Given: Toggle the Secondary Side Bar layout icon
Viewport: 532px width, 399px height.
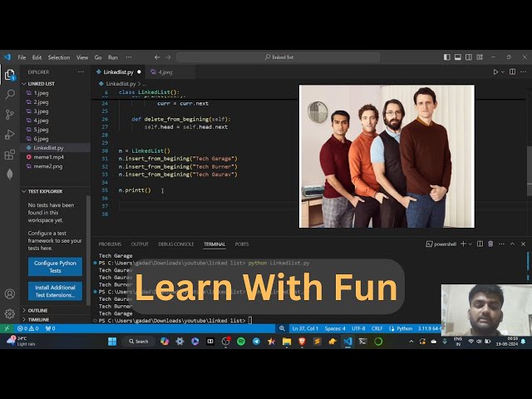Looking at the screenshot, I should [469, 57].
